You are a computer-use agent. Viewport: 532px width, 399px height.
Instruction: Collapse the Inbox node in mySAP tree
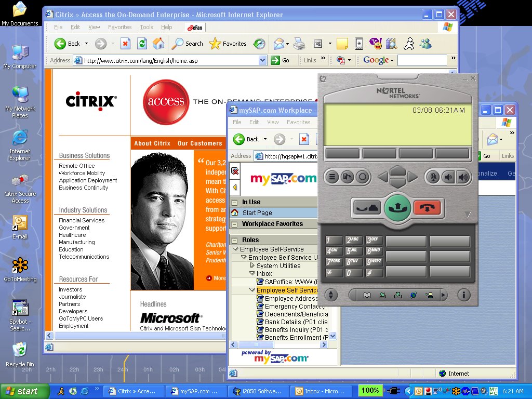252,273
